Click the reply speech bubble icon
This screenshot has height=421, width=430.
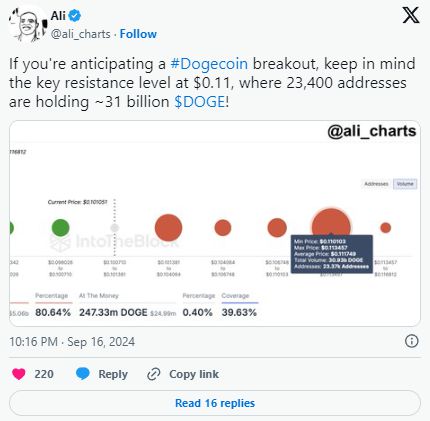[83, 374]
